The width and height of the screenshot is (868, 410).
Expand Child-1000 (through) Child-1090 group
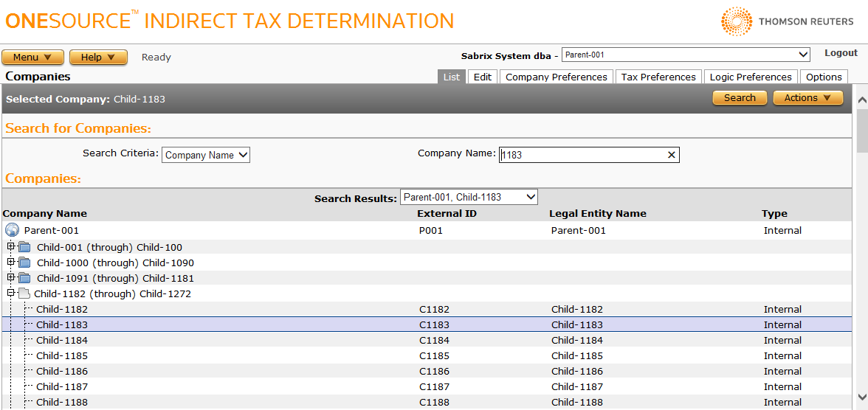click(x=11, y=262)
